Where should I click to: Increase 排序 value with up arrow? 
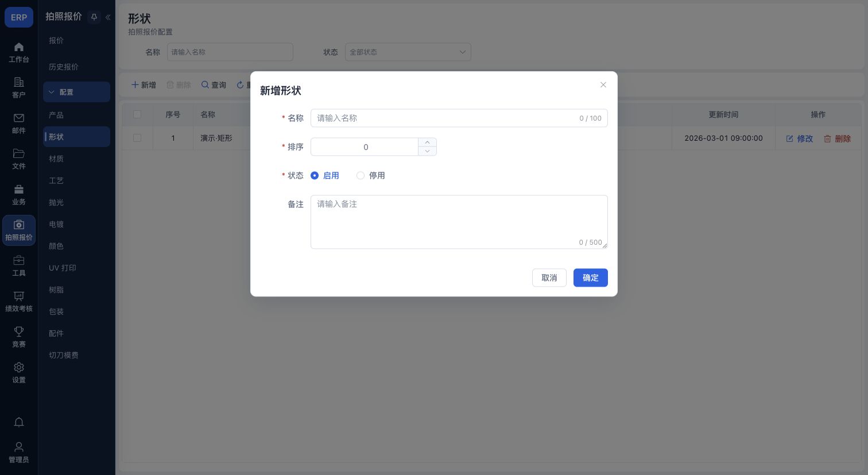(427, 142)
